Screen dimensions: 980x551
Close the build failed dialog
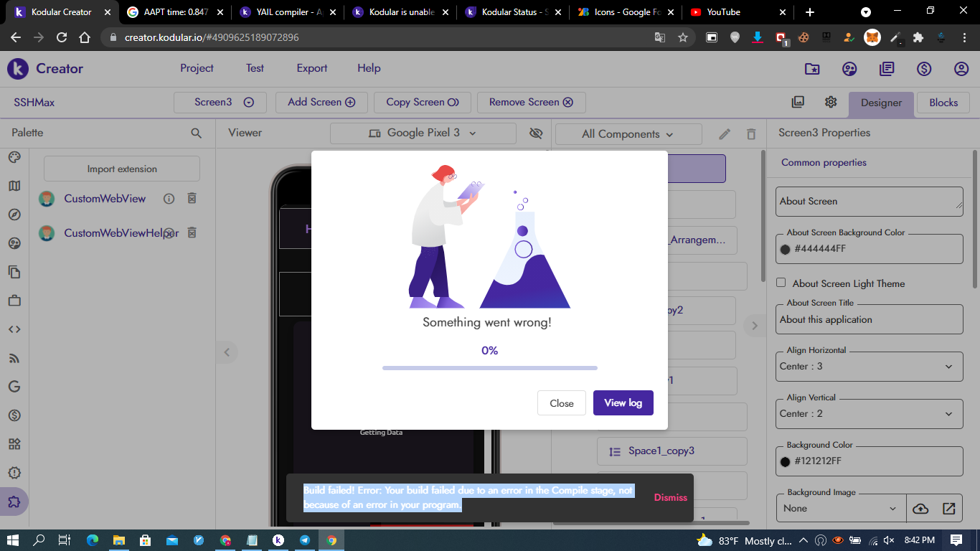(561, 403)
